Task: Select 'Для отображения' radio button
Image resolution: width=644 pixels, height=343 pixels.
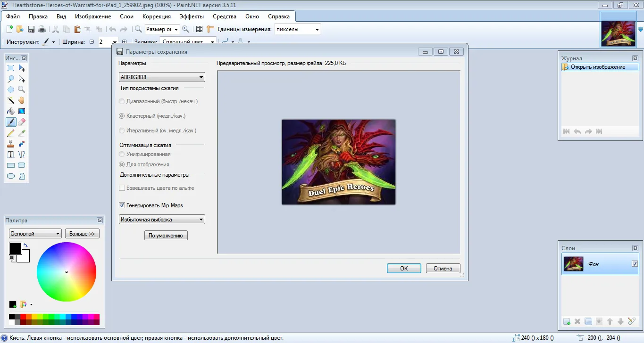Action: pyautogui.click(x=122, y=164)
